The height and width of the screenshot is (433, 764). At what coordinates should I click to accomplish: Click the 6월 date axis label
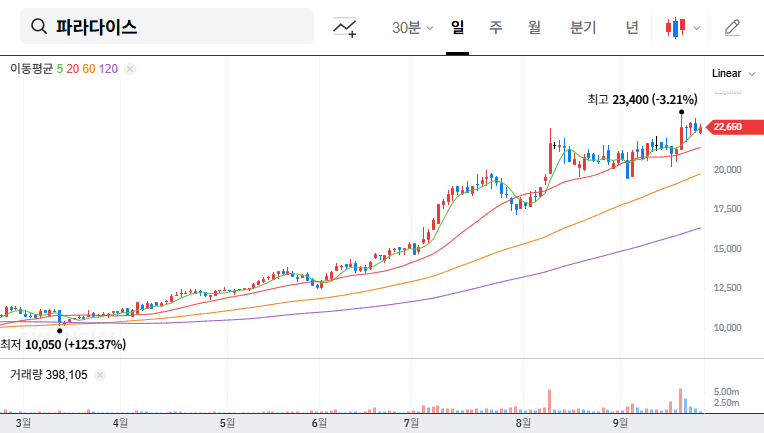tap(319, 423)
